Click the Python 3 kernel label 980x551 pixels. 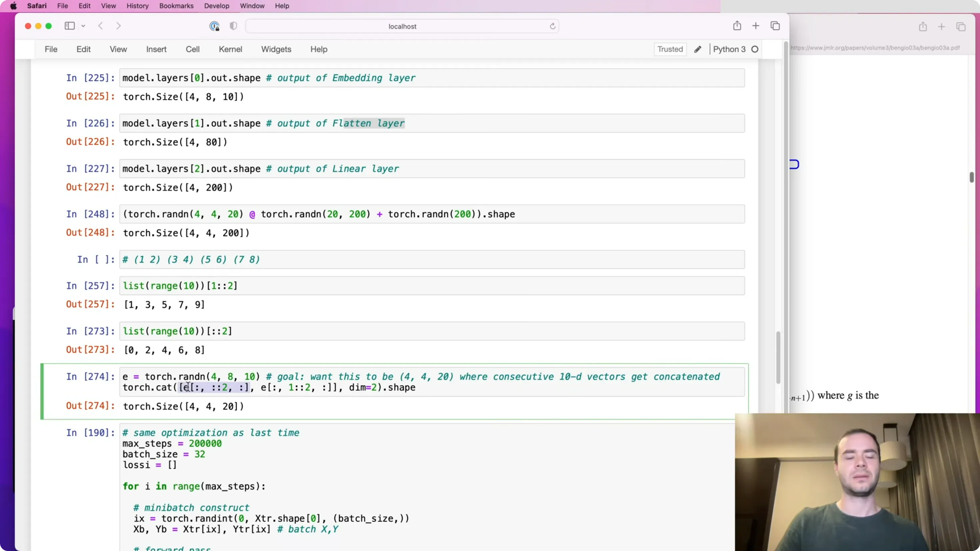click(x=729, y=49)
